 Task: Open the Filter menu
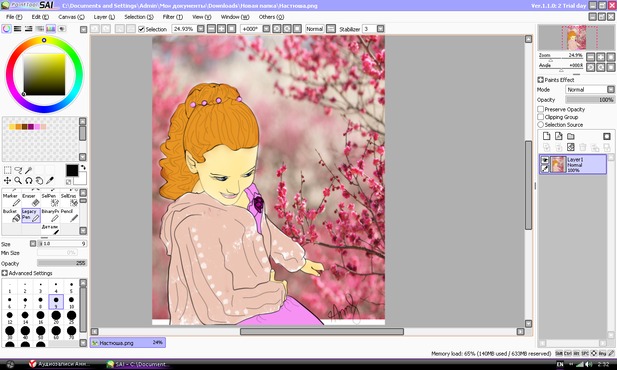click(173, 17)
